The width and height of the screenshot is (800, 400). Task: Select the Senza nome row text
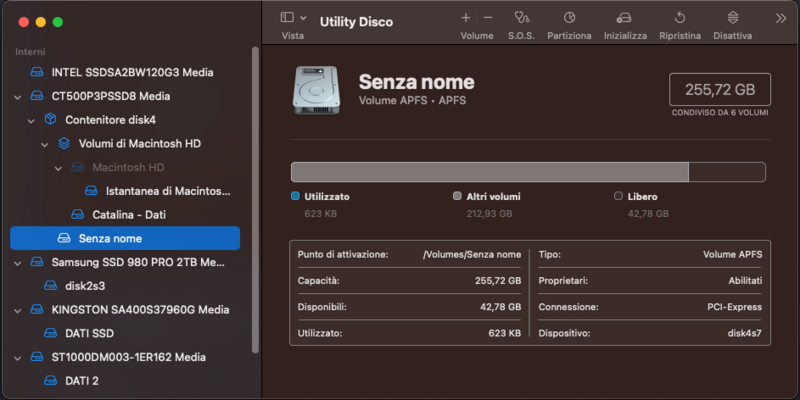point(110,239)
